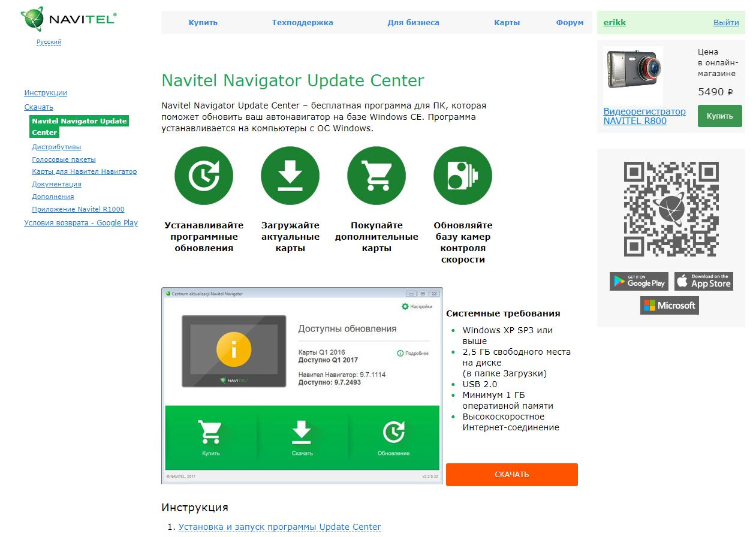Click the shopping cart circle icon
The image size is (756, 537).
tap(377, 176)
